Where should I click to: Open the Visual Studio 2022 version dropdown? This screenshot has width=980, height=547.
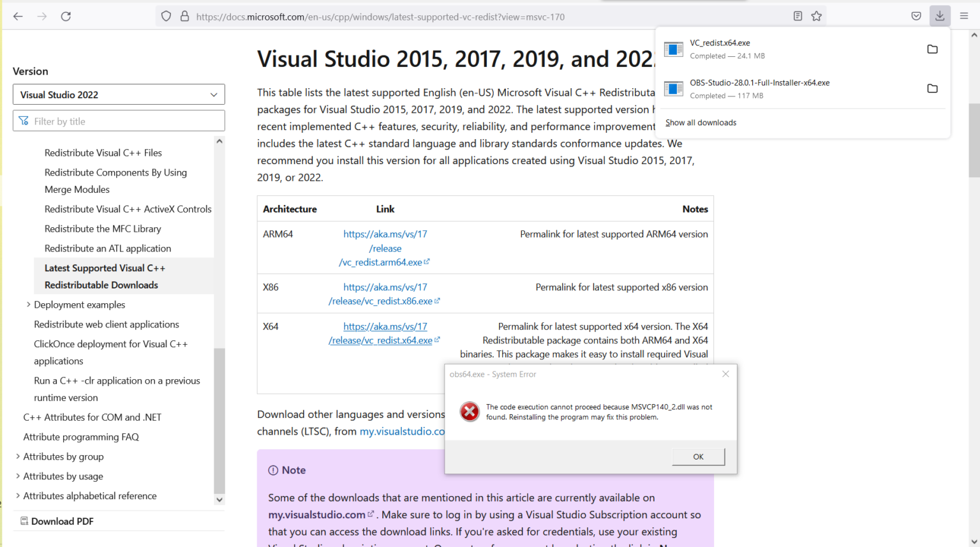(119, 94)
